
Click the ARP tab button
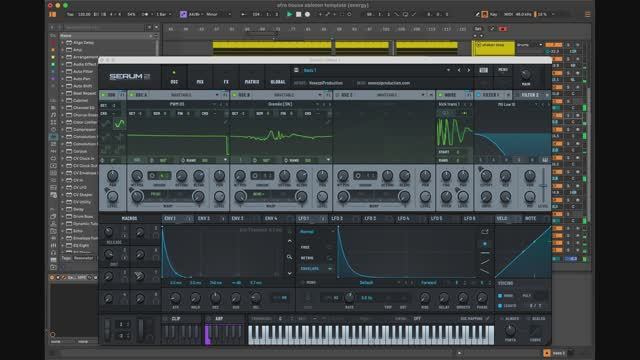219,319
